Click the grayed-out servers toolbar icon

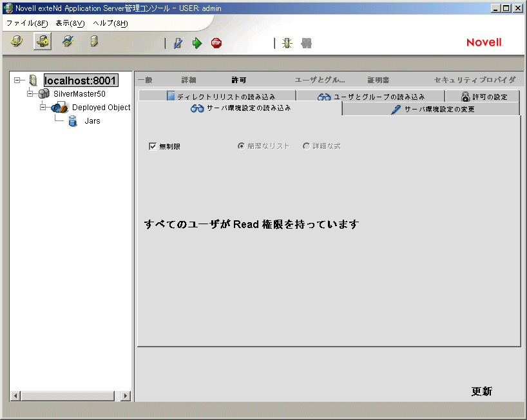click(x=306, y=43)
